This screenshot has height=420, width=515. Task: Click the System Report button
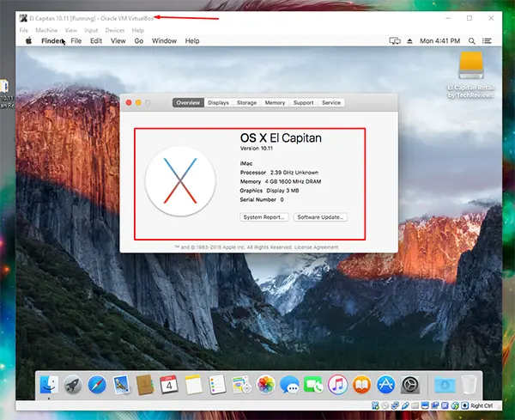click(264, 217)
